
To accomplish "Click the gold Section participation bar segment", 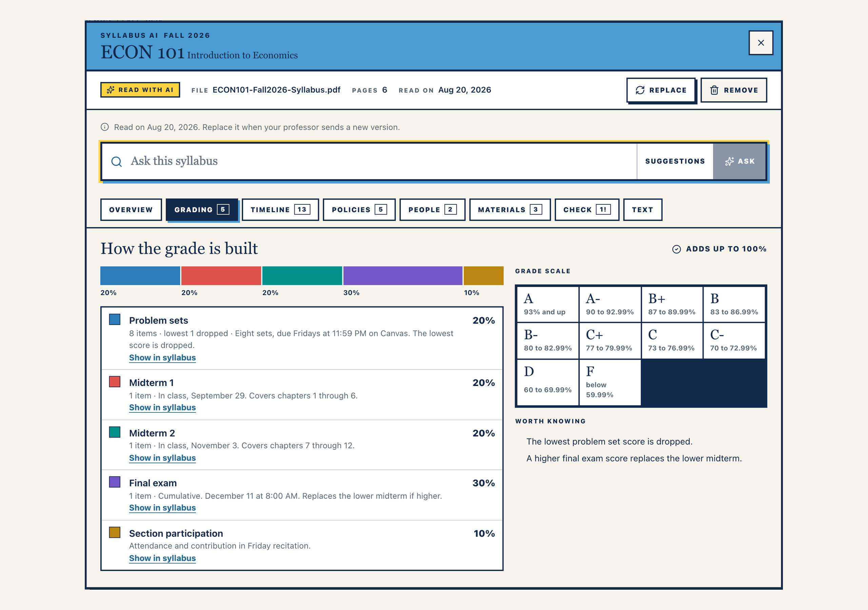I will tap(484, 276).
